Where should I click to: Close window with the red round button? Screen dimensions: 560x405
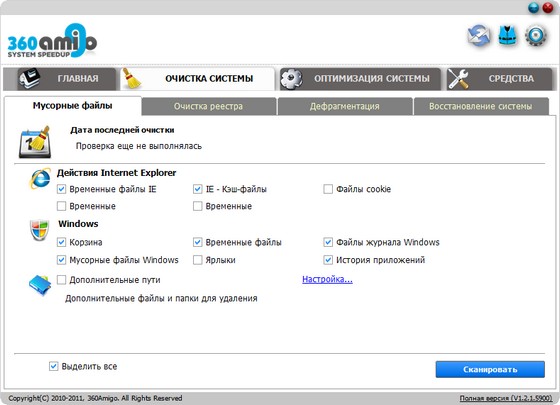[548, 8]
